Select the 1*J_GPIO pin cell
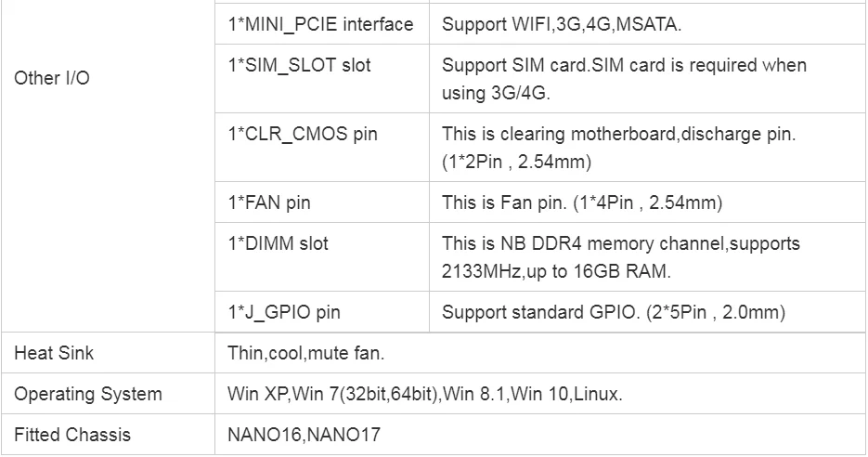Screen dimensions: 868x457 point(284,313)
